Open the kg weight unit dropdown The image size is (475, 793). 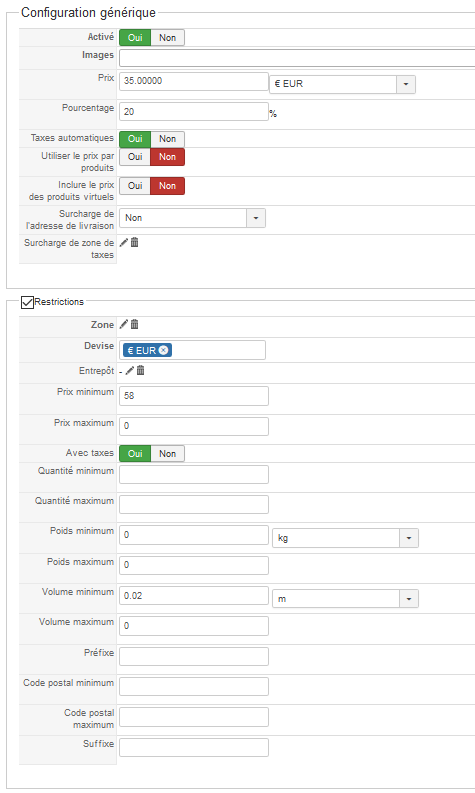346,538
